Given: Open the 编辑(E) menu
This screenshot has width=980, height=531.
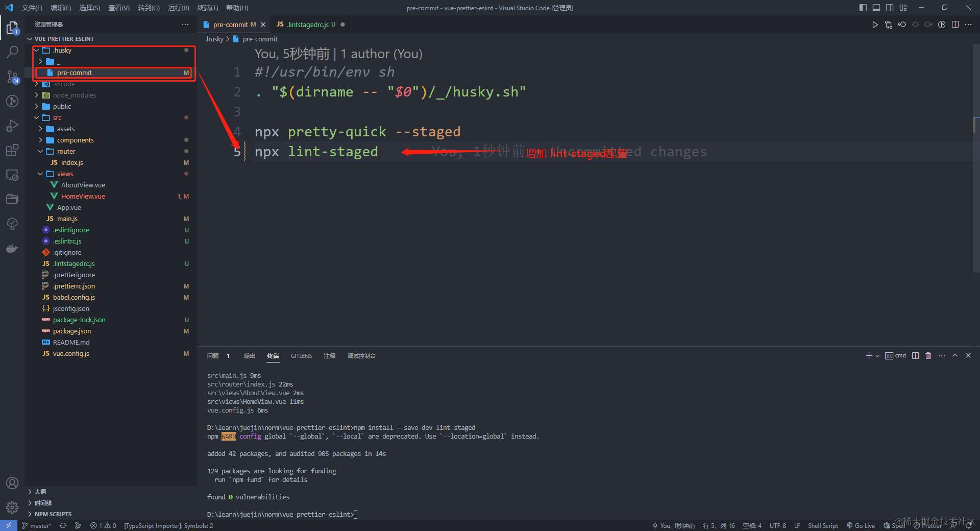Looking at the screenshot, I should pos(61,8).
